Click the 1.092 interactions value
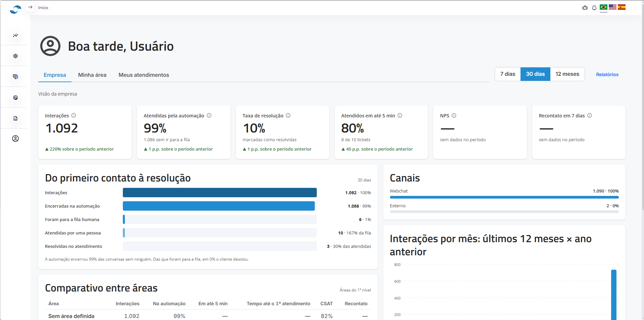 tap(62, 128)
